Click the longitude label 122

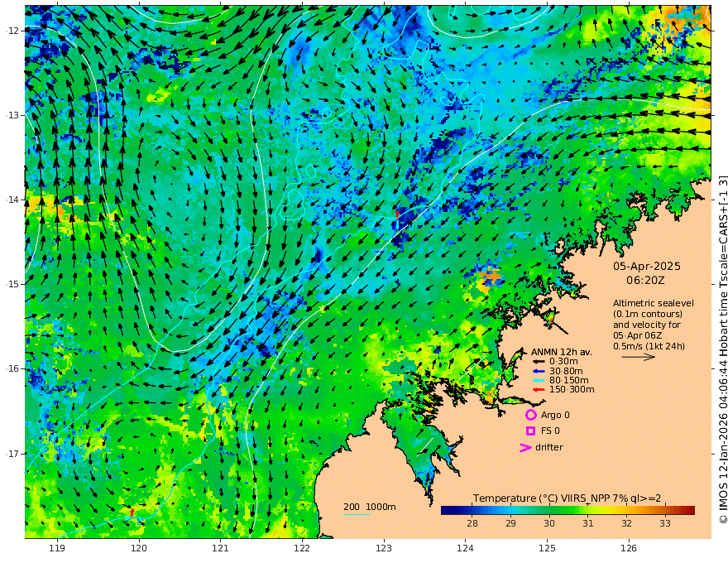click(x=302, y=548)
